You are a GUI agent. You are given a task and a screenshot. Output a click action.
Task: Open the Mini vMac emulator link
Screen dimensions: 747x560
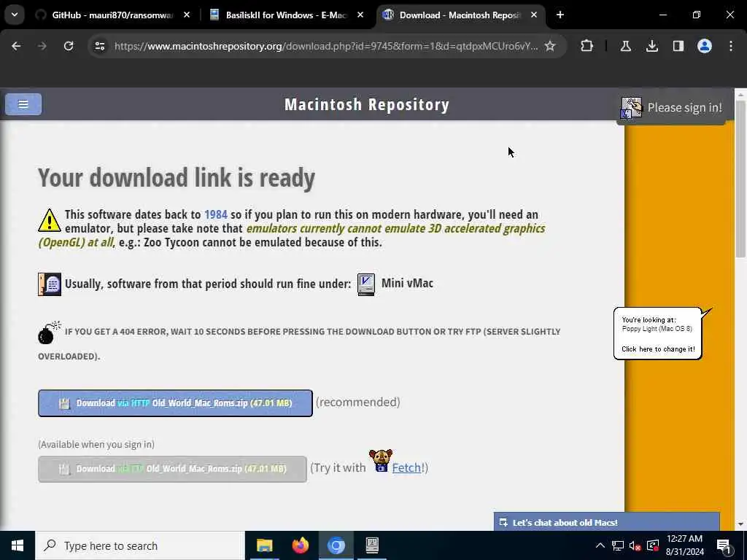click(407, 284)
